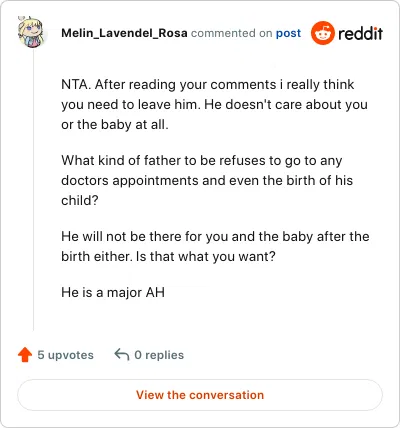Open Melin_Lavendel_Rosa's avatar image
Image resolution: width=400 pixels, height=428 pixels.
[31, 32]
